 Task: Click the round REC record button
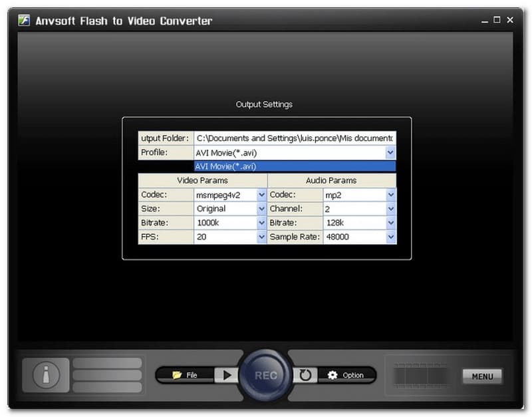coord(265,375)
